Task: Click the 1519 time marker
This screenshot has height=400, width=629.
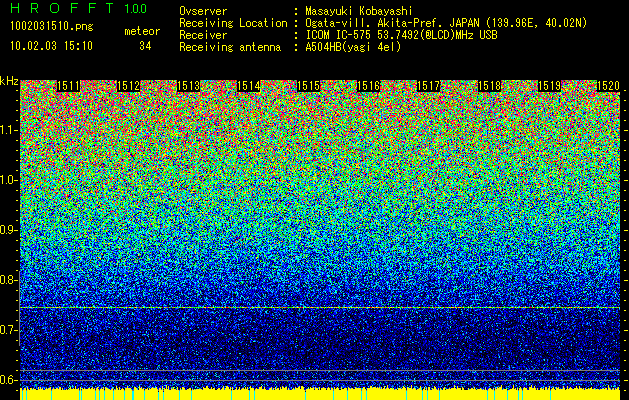Action: point(549,86)
